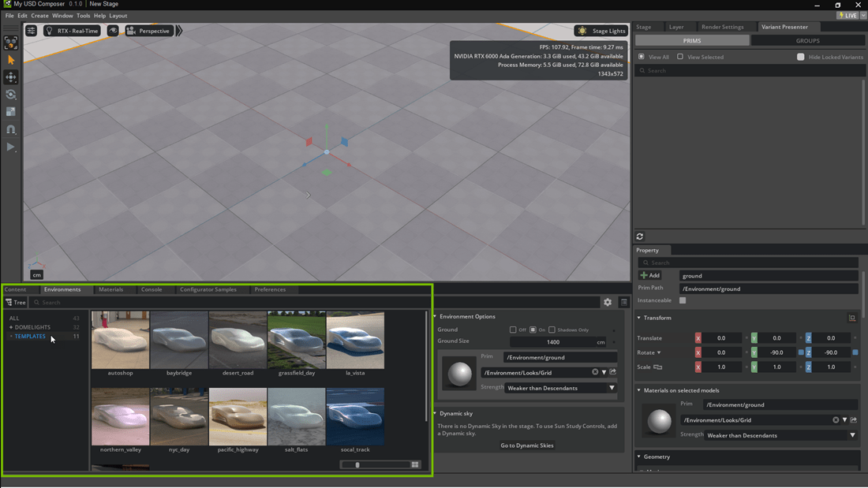Toggle the Snap magnet tool
Image resolution: width=868 pixels, height=488 pixels.
tap(10, 129)
